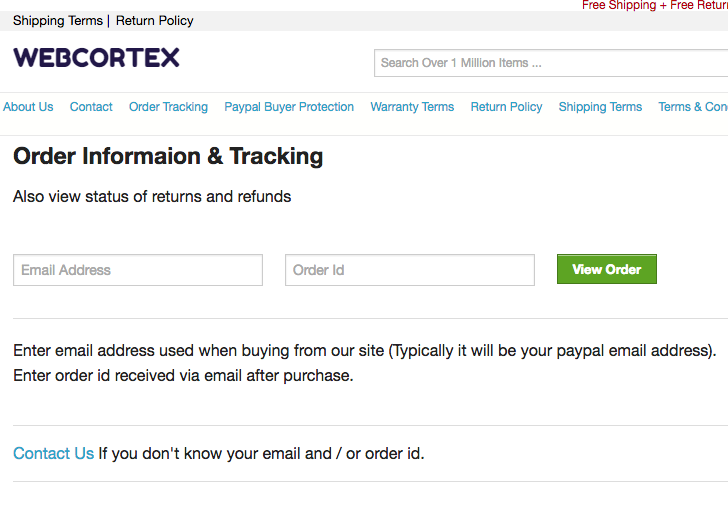Viewport: 728px width, 514px height.
Task: Open the Contact menu link
Action: [91, 107]
